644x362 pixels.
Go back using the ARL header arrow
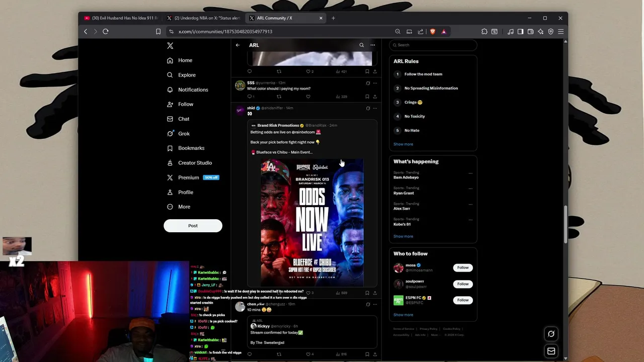(237, 45)
